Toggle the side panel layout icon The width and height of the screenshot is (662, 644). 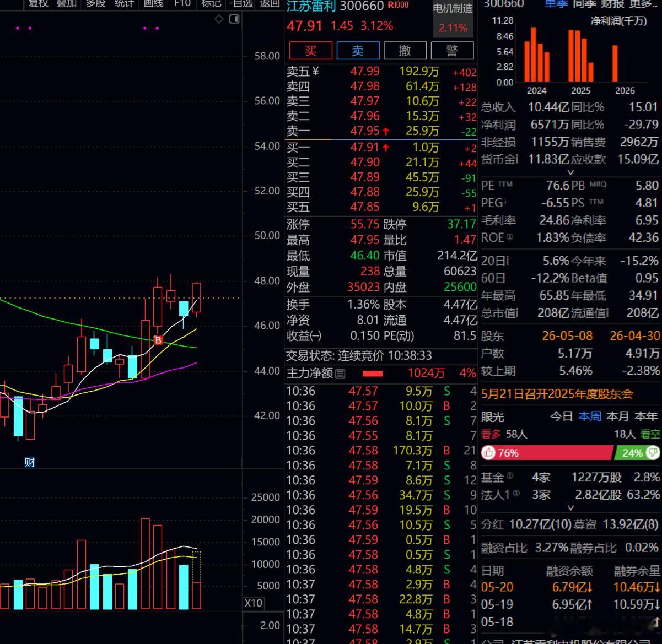coord(234,19)
